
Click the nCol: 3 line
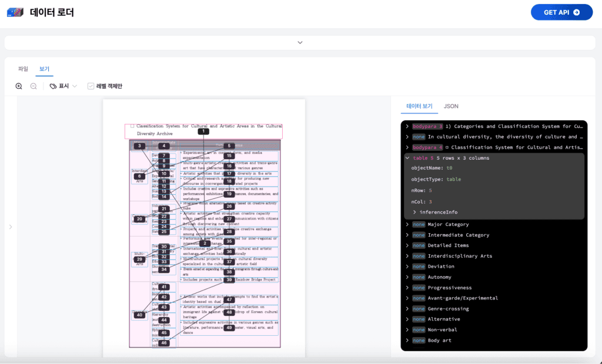(x=421, y=202)
